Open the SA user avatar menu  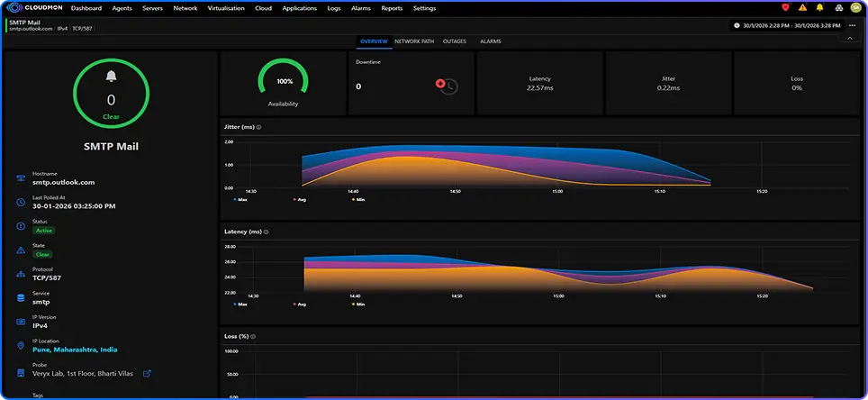click(x=855, y=8)
